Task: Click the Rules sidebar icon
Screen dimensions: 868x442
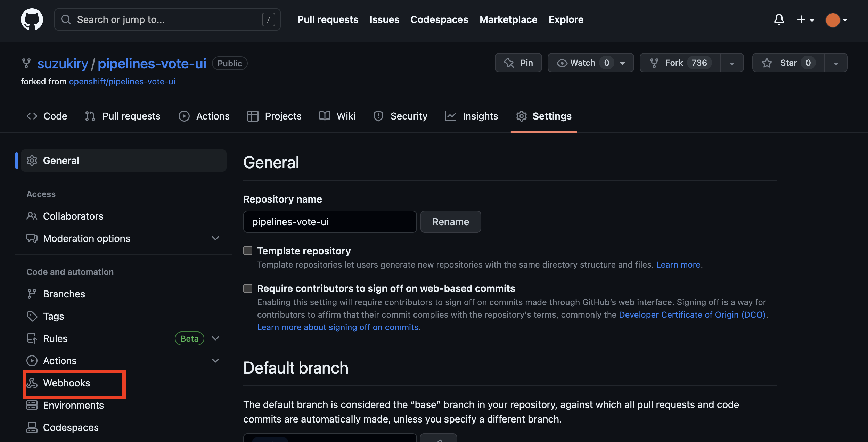Action: [32, 338]
